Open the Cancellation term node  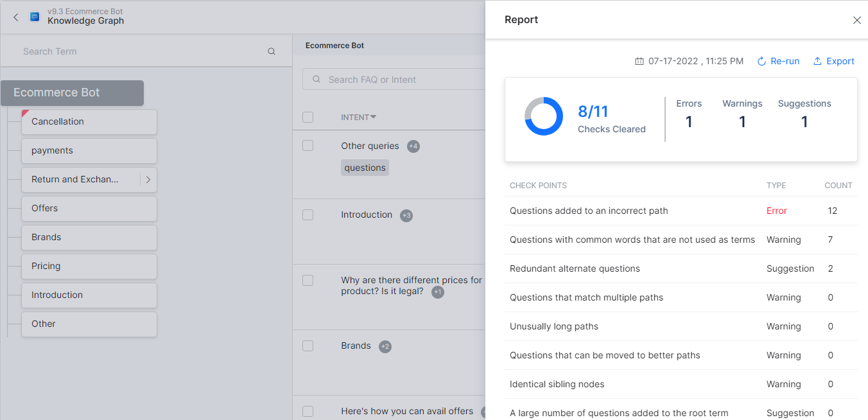(x=89, y=121)
